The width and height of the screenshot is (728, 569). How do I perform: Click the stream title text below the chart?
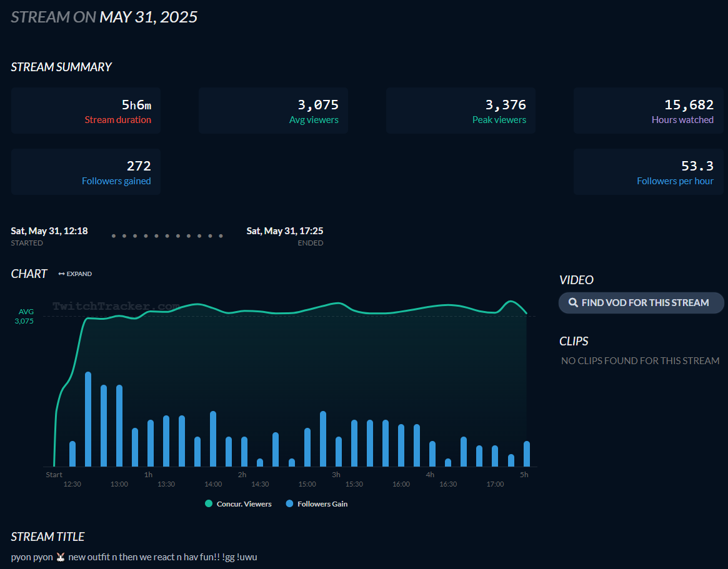coord(134,557)
